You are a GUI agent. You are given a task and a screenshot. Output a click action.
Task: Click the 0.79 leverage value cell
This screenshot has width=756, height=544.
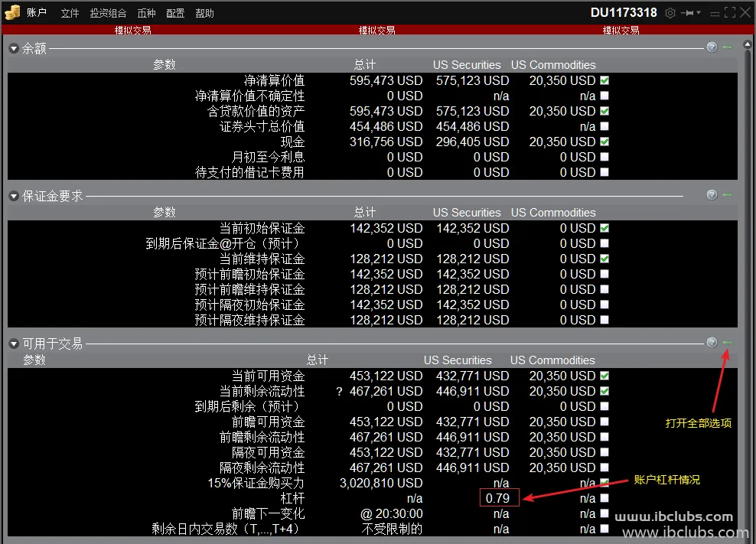click(500, 498)
